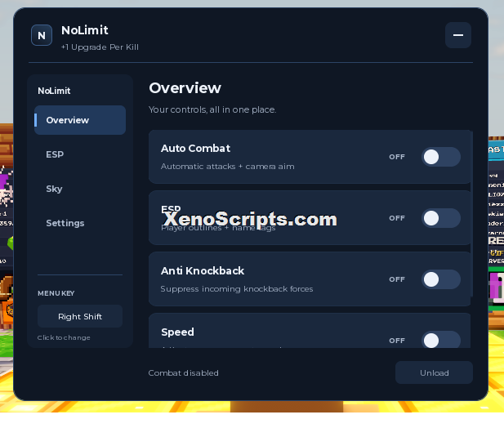Image resolution: width=504 pixels, height=437 pixels.
Task: Click the Anti Knockback card title
Action: 203,271
